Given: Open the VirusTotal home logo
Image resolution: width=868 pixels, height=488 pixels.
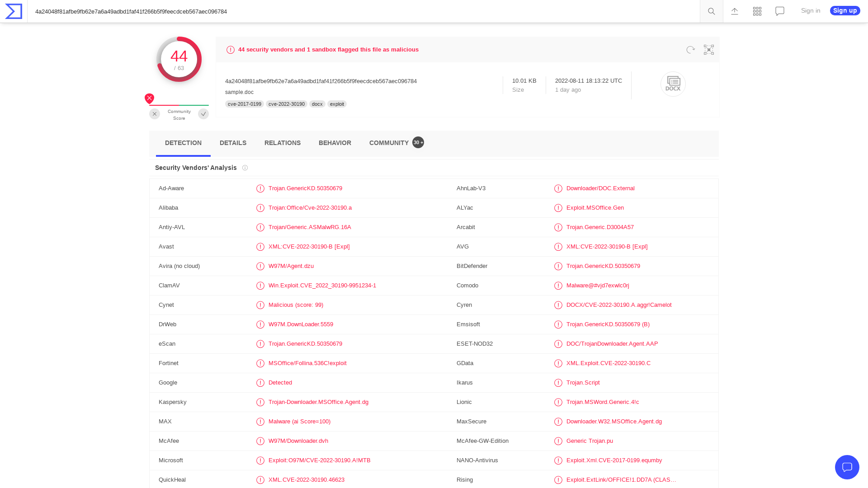Looking at the screenshot, I should [x=14, y=11].
